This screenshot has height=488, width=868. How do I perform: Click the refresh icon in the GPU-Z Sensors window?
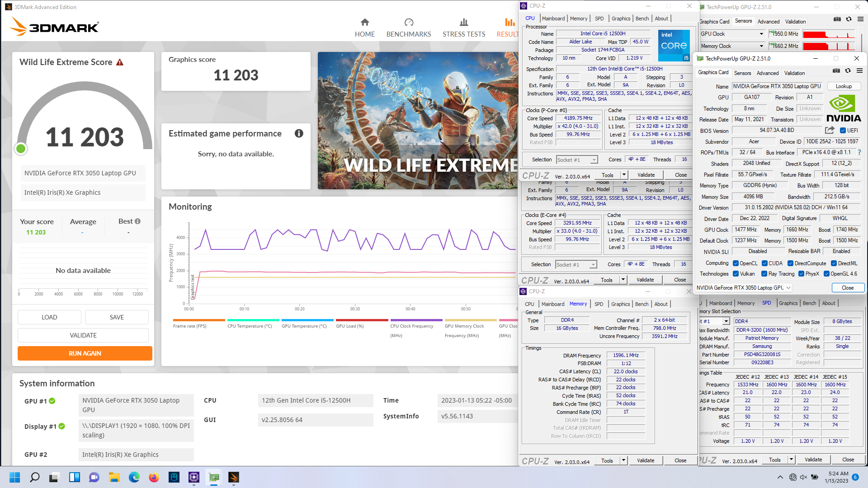point(849,19)
